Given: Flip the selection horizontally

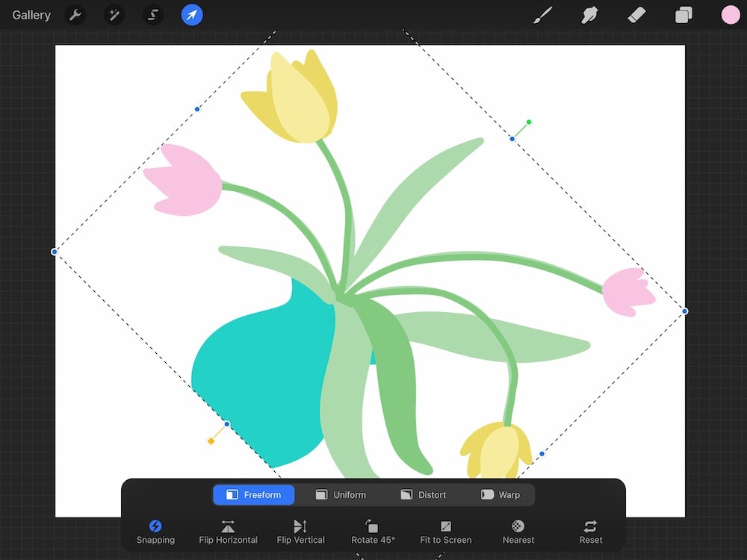Looking at the screenshot, I should click(228, 532).
